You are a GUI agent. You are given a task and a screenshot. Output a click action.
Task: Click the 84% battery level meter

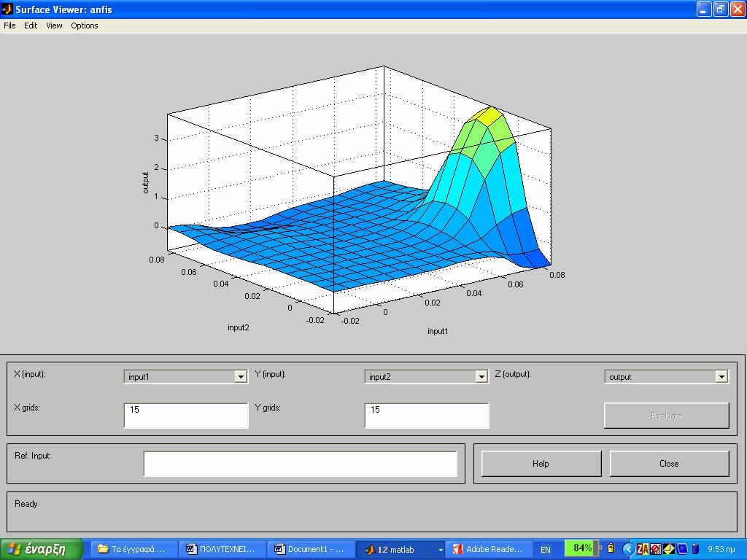tap(580, 548)
